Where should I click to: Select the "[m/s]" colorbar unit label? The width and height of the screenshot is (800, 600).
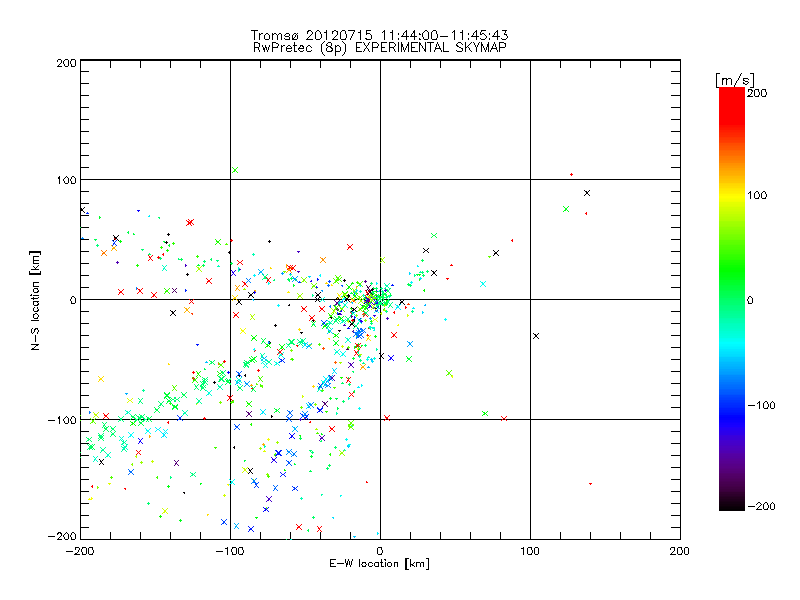tap(735, 80)
